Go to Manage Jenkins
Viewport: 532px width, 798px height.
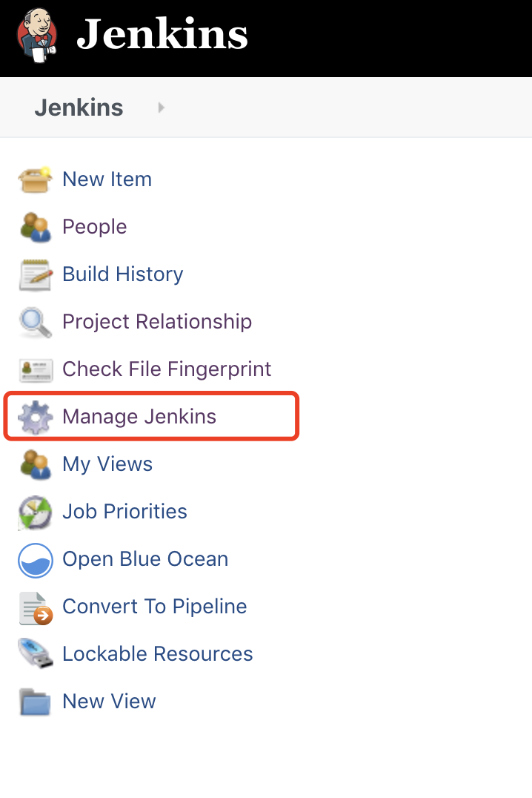point(139,417)
